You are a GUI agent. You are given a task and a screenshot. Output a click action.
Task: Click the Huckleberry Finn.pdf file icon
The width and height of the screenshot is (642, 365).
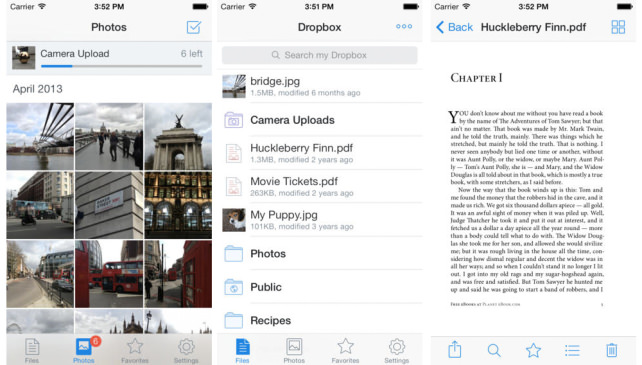[233, 154]
